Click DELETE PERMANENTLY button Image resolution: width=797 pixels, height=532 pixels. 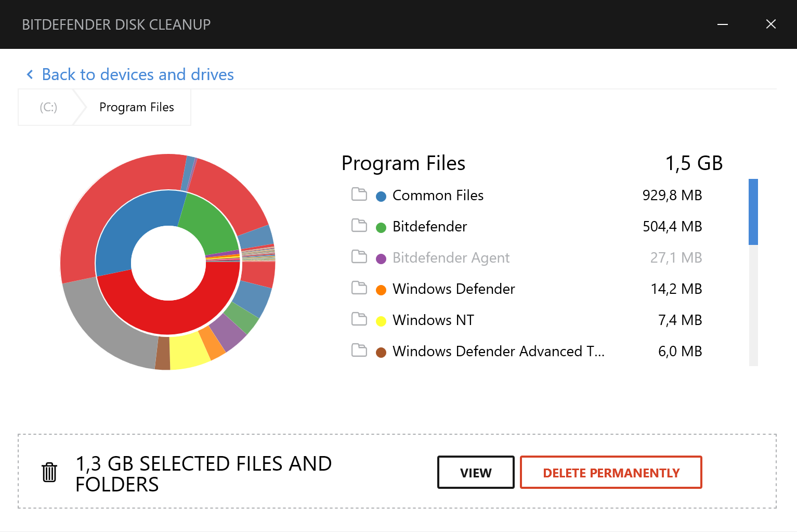pyautogui.click(x=611, y=472)
